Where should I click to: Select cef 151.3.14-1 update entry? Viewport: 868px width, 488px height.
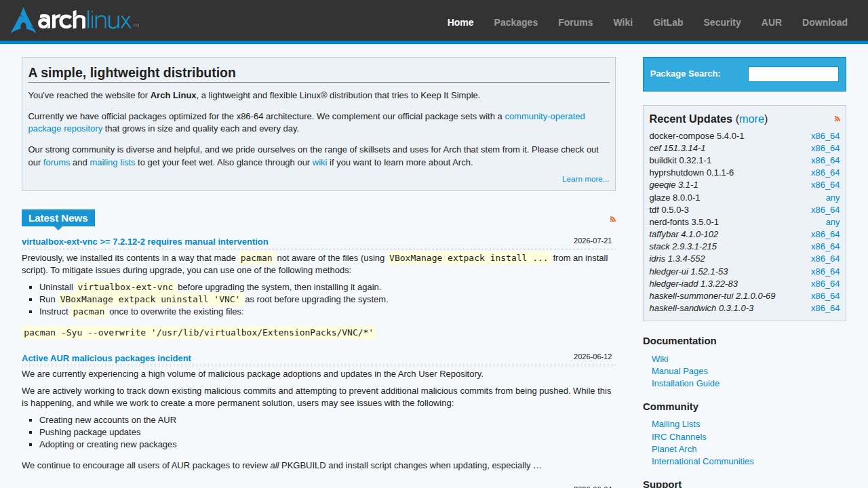[x=677, y=148]
